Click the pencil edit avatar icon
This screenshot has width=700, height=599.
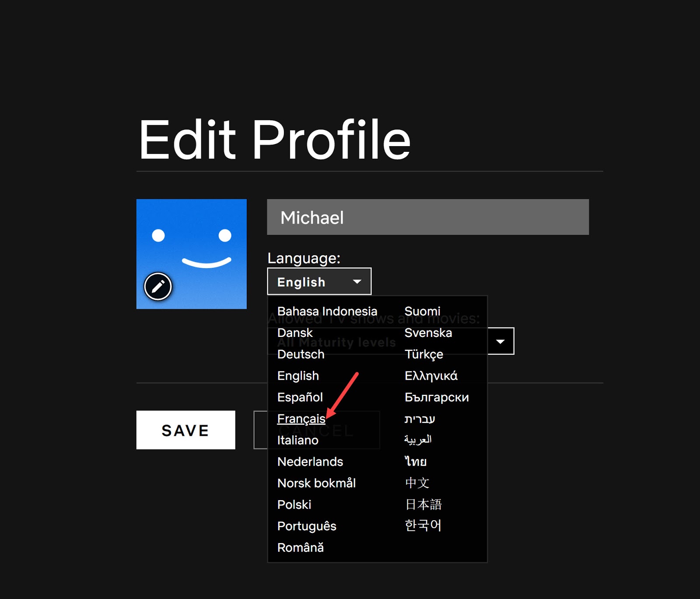[158, 287]
